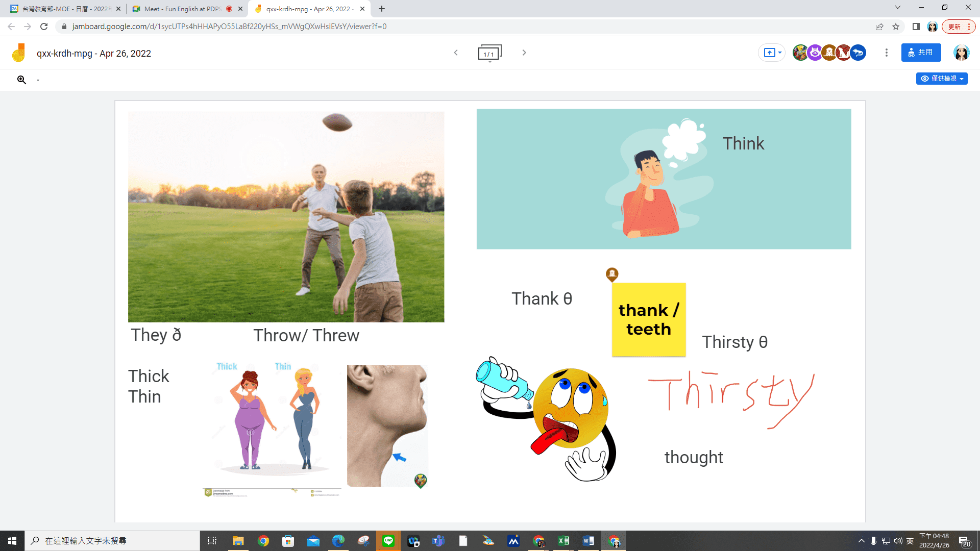Screen dimensions: 980x551
Task: Open the notification center icon
Action: coord(964,541)
